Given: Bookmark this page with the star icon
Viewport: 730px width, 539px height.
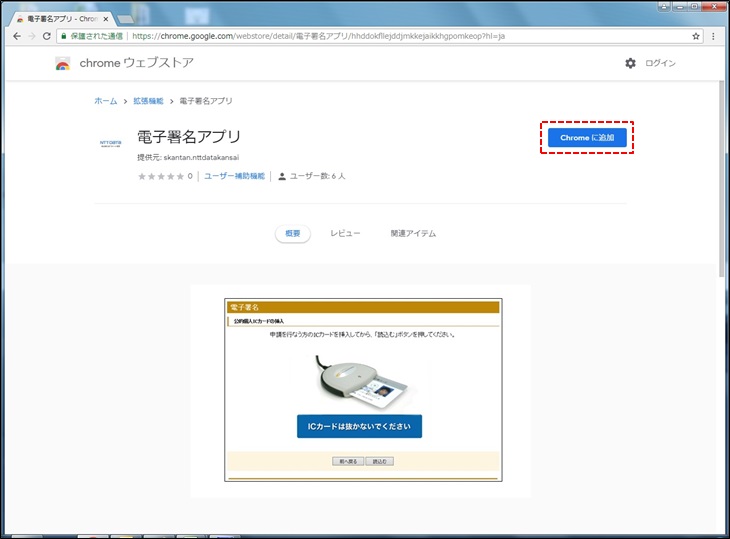Looking at the screenshot, I should [696, 35].
